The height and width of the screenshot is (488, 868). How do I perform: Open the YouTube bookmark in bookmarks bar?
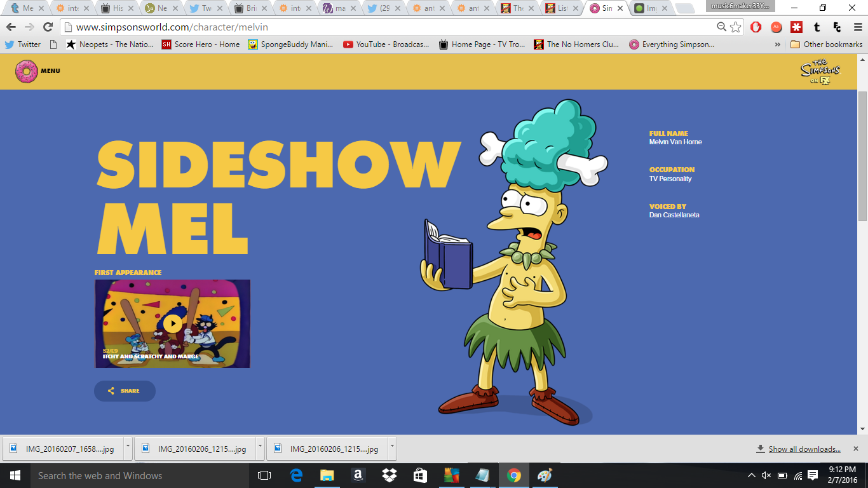[386, 44]
